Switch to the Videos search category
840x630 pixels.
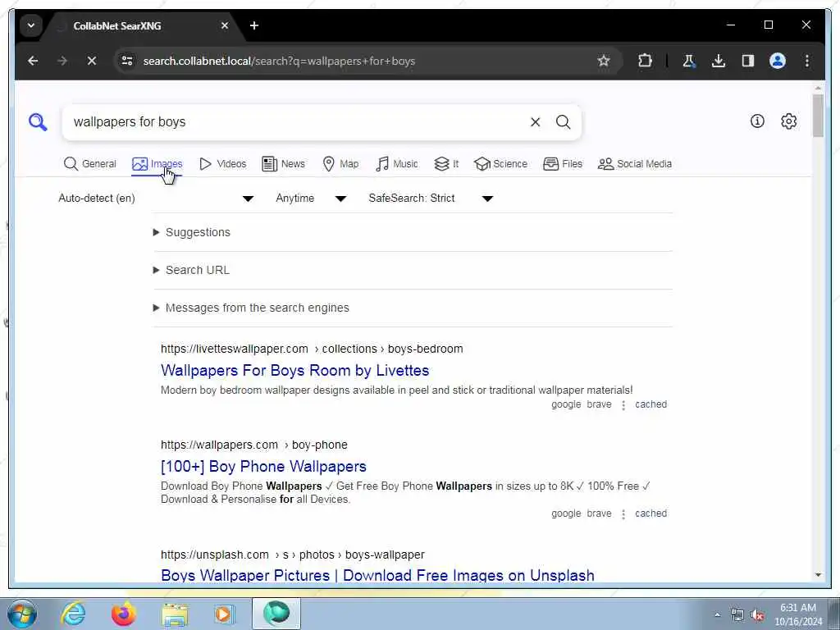(222, 164)
